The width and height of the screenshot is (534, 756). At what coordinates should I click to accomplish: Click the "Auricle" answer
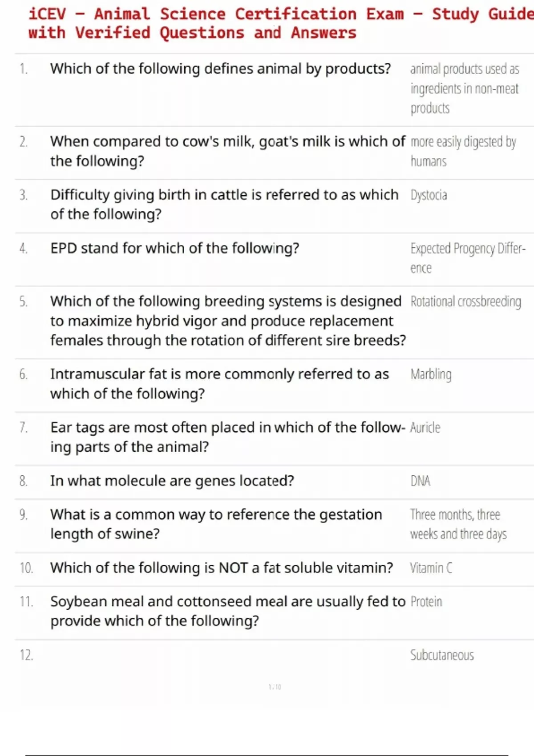click(x=425, y=428)
